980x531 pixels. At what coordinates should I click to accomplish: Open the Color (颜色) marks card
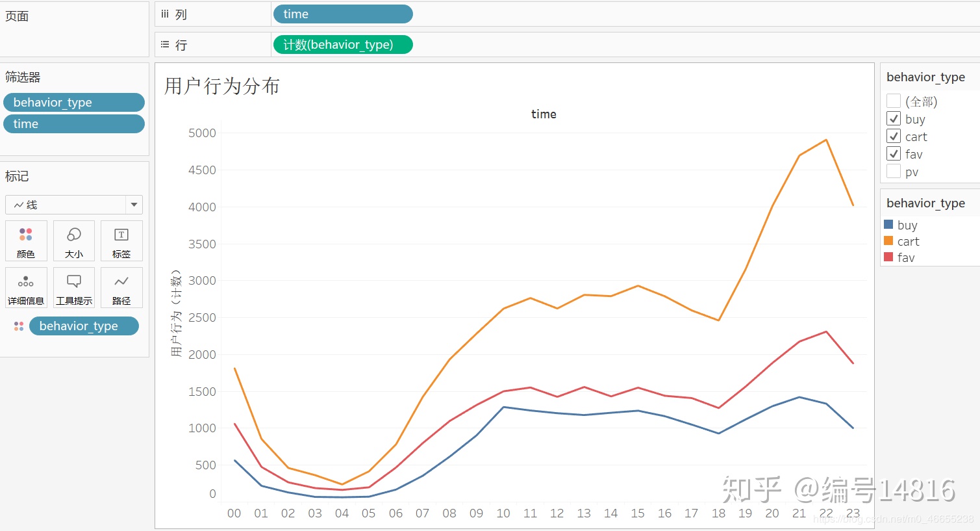(26, 240)
